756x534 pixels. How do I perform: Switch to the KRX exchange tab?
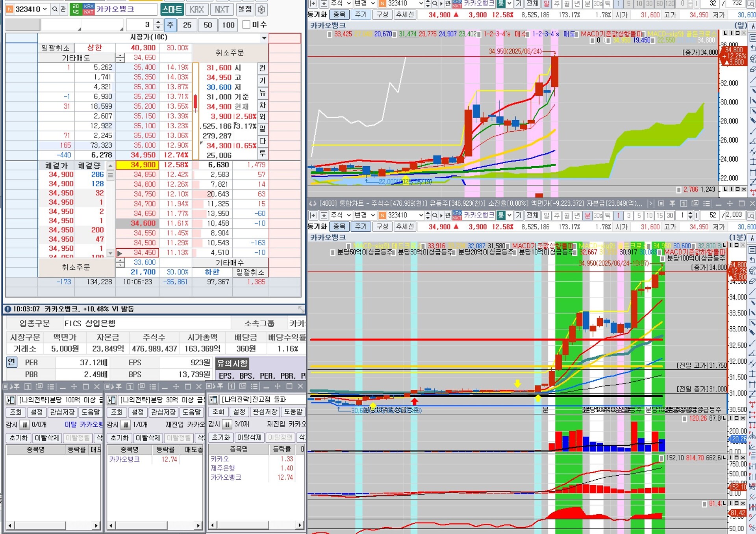pyautogui.click(x=196, y=9)
